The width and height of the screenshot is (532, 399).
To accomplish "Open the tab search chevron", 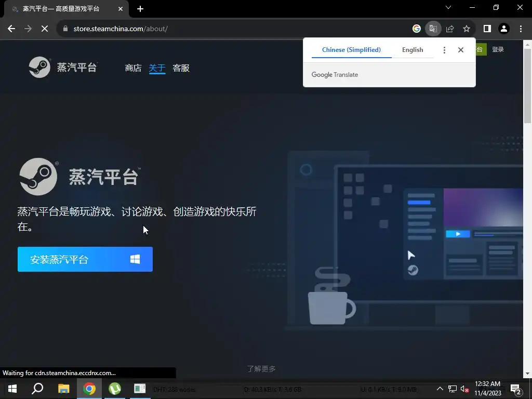I will (x=448, y=7).
